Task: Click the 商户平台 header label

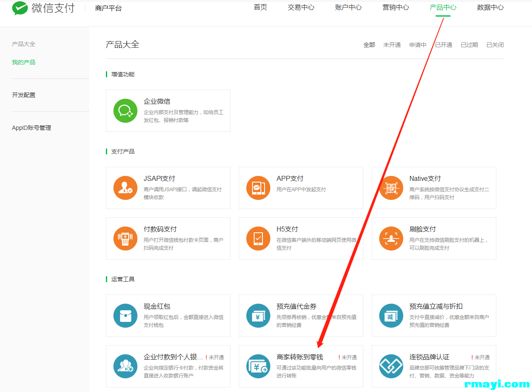Action: point(108,8)
